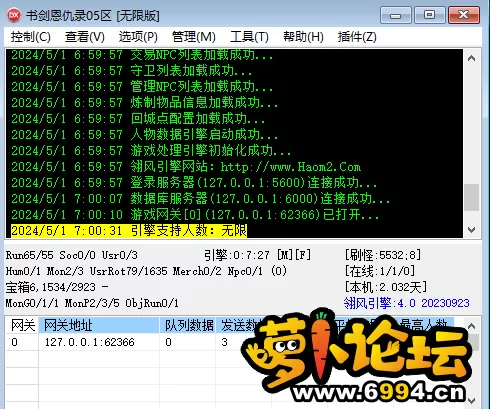Image resolution: width=490 pixels, height=409 pixels.
Task: Click the log line 交易NPC列表加载成功
Action: pyautogui.click(x=142, y=55)
